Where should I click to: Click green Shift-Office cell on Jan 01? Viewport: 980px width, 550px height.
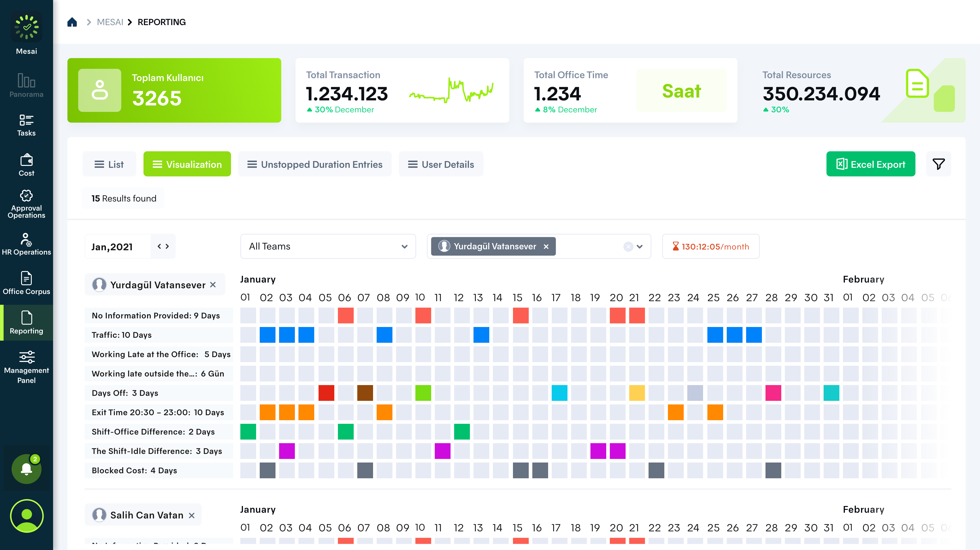(248, 432)
